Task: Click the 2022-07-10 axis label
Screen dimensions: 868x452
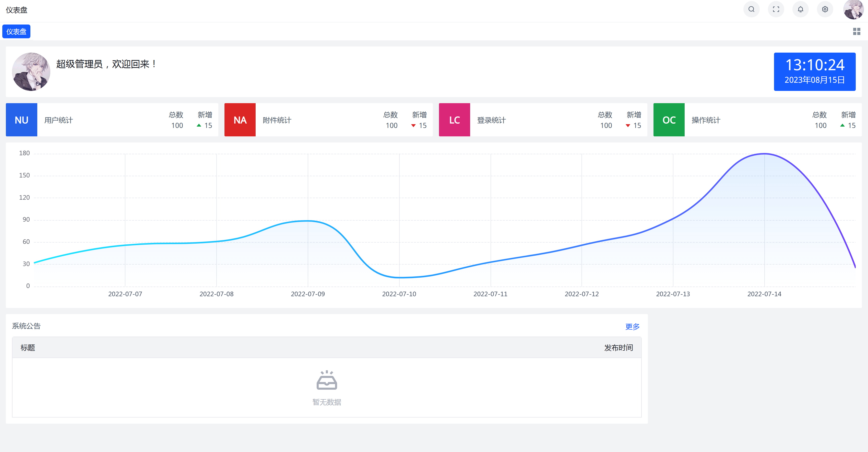Action: 399,294
